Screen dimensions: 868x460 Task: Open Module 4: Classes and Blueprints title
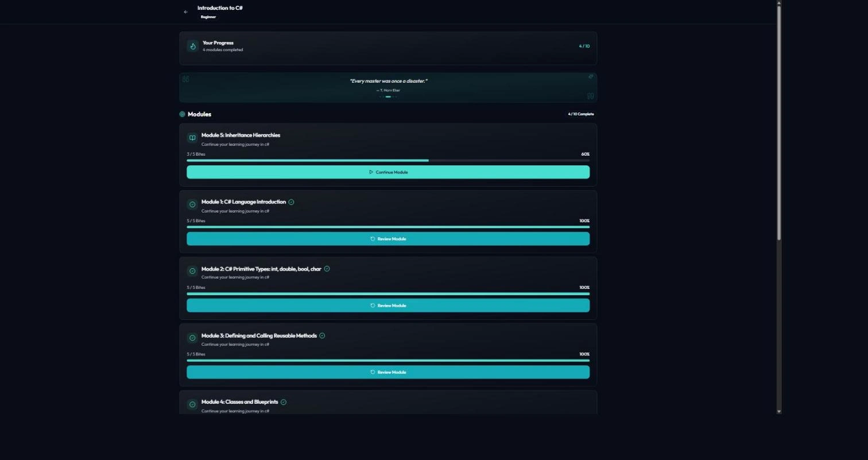tap(239, 402)
